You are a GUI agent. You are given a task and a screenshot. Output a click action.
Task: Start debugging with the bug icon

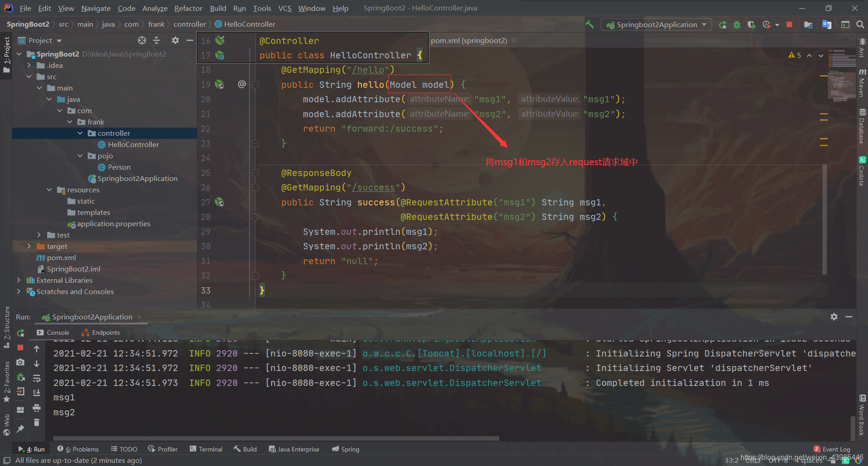point(737,25)
